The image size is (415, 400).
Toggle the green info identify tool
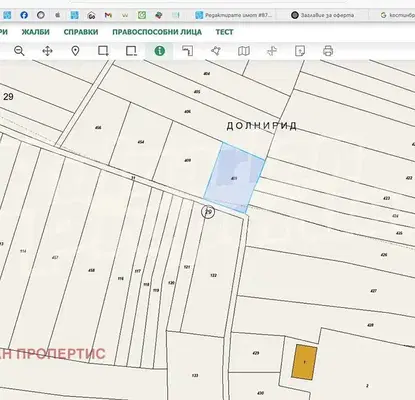point(160,51)
